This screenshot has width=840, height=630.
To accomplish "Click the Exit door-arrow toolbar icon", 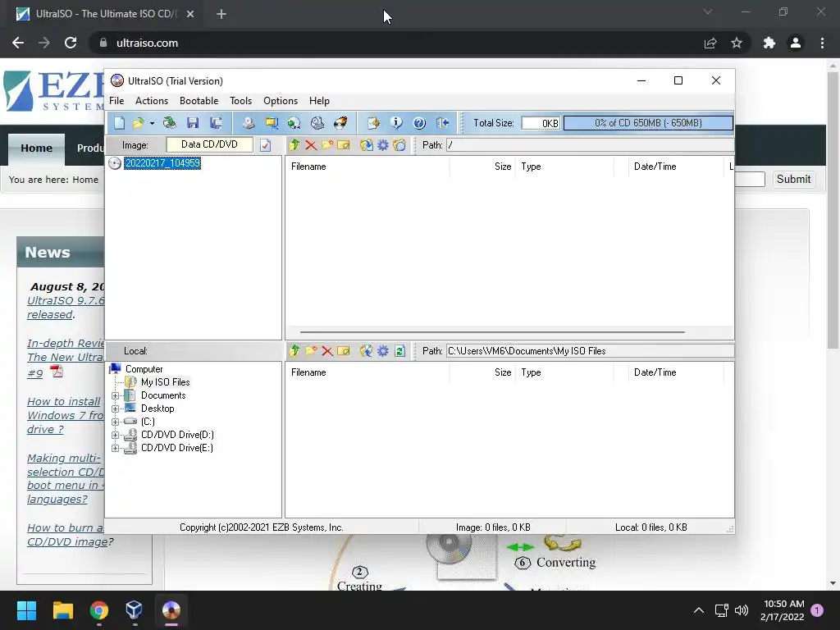I will click(x=442, y=123).
